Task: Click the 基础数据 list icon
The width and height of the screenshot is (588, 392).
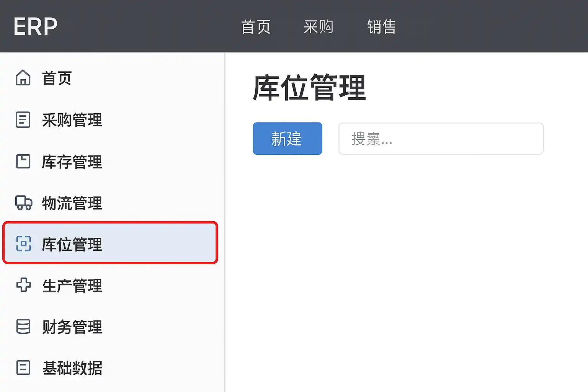Action: point(23,367)
